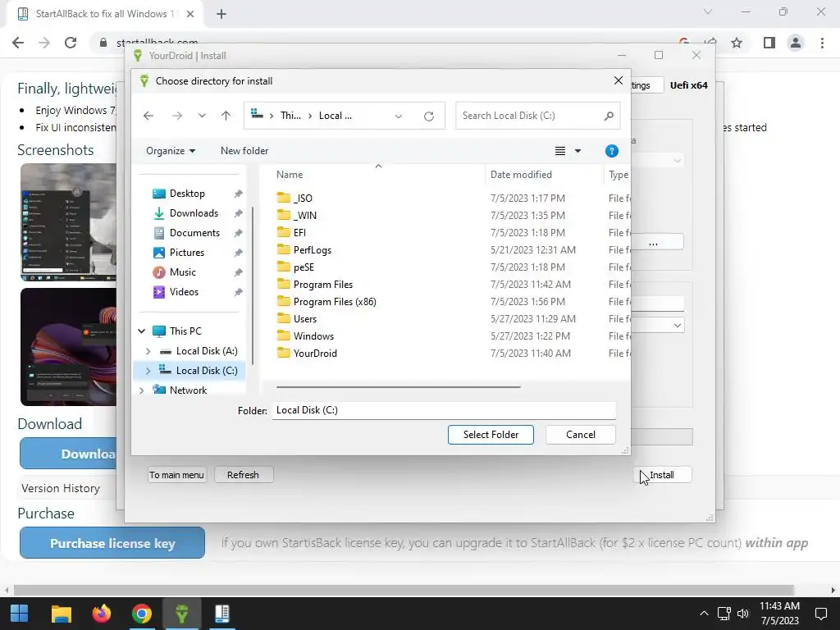The width and height of the screenshot is (840, 630).
Task: Cancel the directory chooser dialog
Action: click(x=581, y=435)
